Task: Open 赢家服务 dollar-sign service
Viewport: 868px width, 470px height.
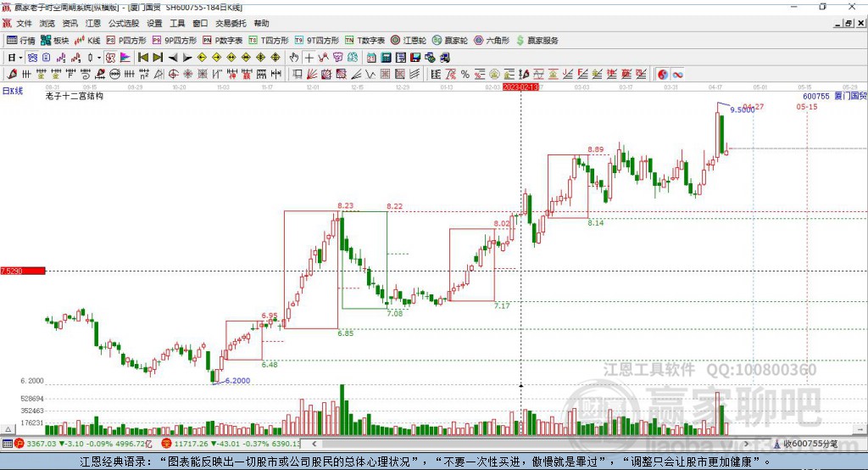Action: [537, 41]
